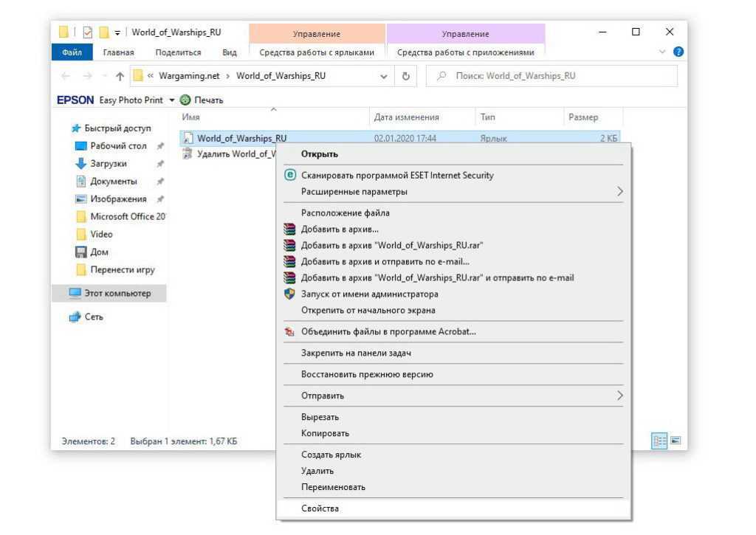Open recent locations dropdown near navigation arrows
The height and width of the screenshot is (535, 756).
point(103,76)
